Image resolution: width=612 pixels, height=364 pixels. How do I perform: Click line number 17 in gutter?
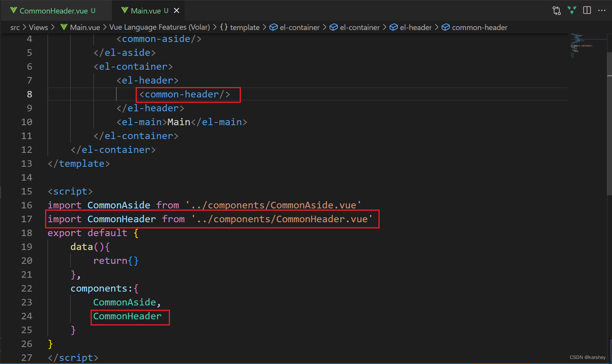(27, 219)
